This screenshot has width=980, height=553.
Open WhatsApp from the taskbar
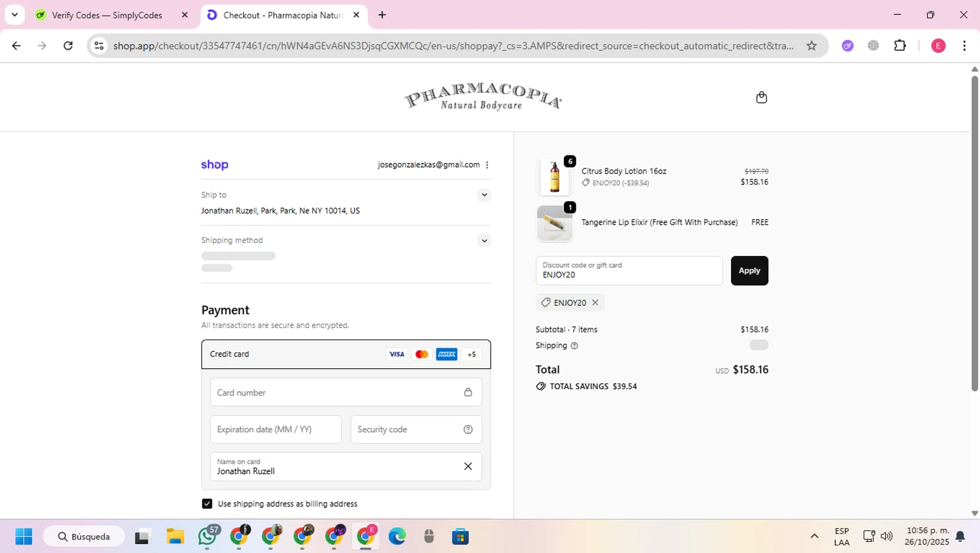(208, 537)
